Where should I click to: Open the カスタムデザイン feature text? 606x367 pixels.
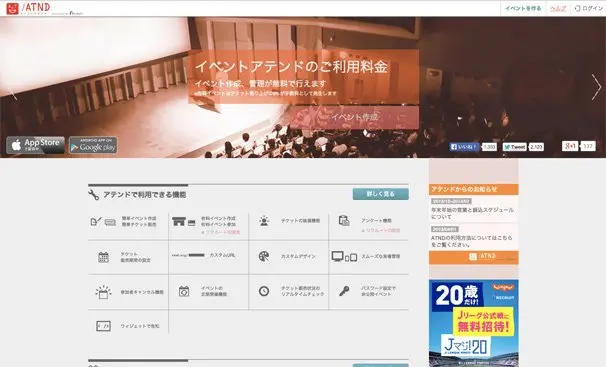pyautogui.click(x=298, y=257)
